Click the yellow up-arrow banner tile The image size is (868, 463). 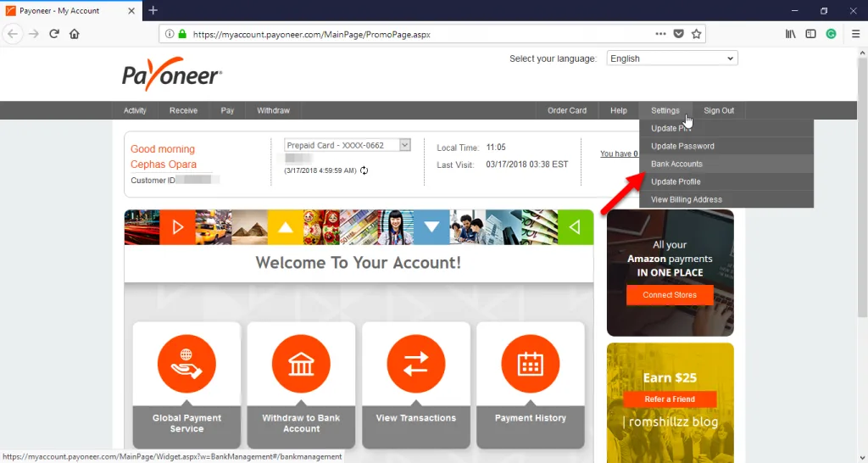pos(285,227)
